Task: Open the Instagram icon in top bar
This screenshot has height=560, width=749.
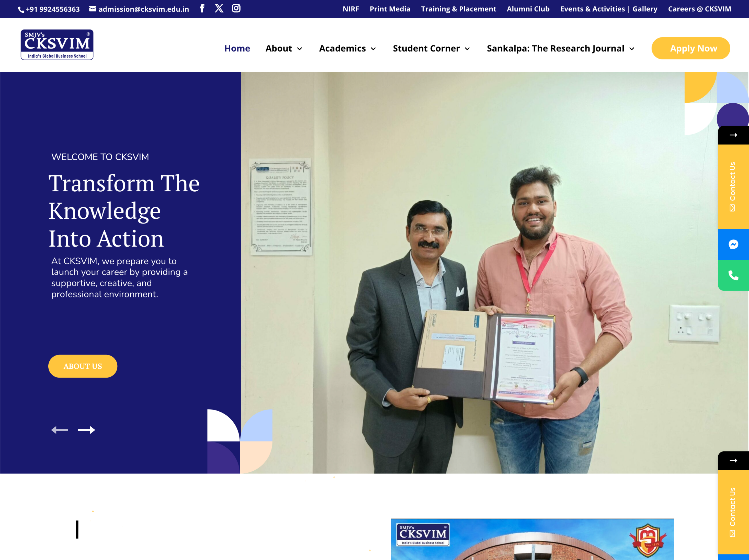Action: coord(236,8)
